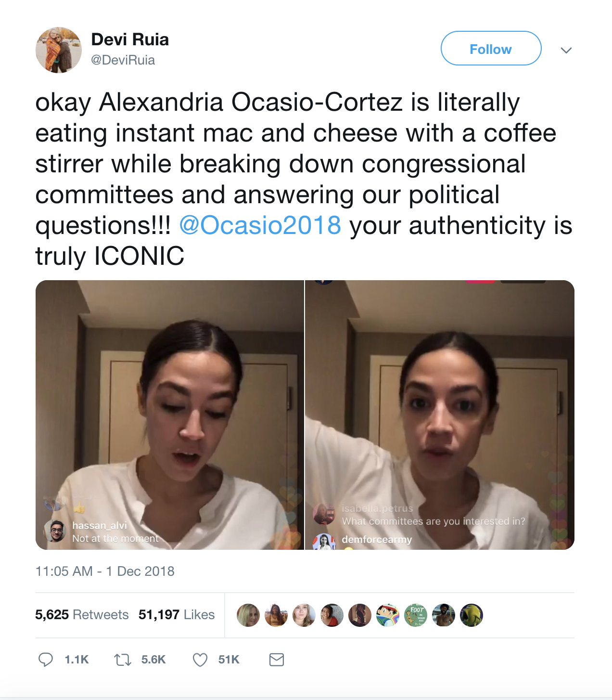The width and height of the screenshot is (612, 700).
Task: Follow Devi Ruia
Action: [491, 48]
